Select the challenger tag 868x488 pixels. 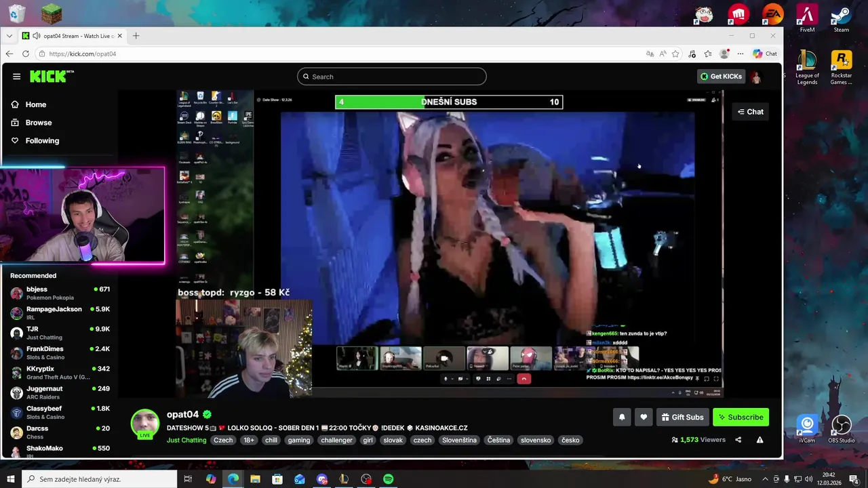(337, 440)
